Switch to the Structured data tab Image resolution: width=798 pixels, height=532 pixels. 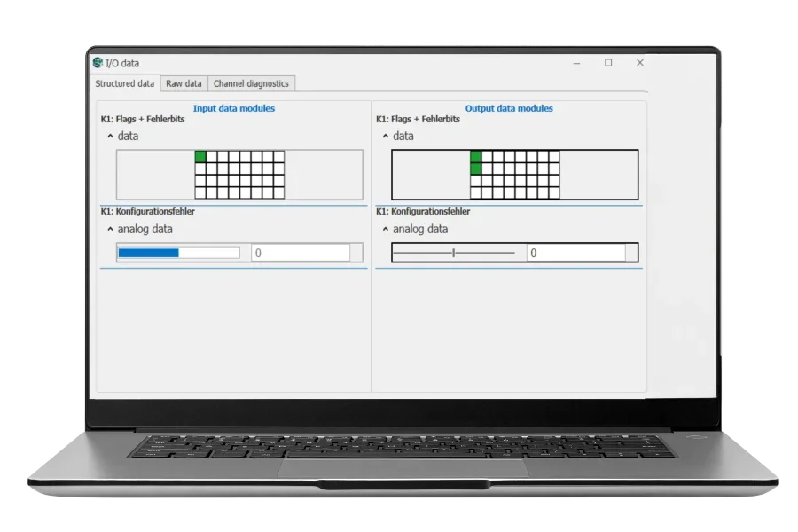[125, 83]
